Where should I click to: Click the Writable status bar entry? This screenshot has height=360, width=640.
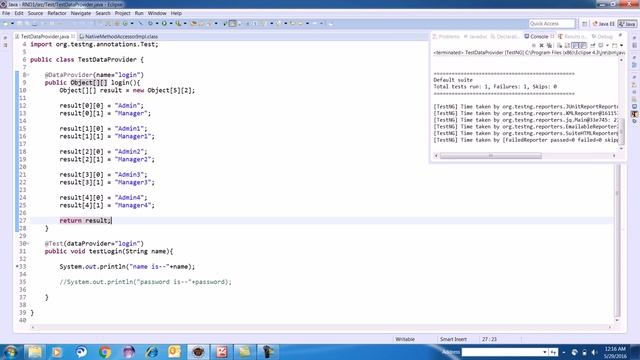(405, 339)
